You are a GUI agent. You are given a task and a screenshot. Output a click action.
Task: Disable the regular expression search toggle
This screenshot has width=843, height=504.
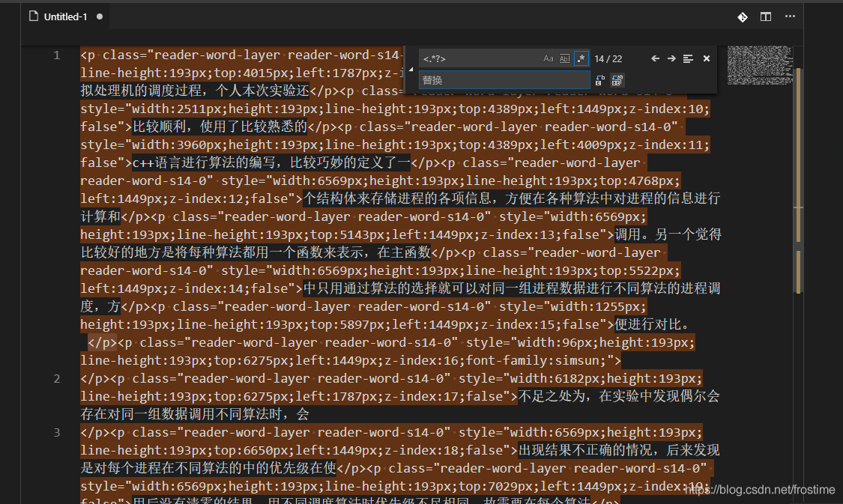(581, 58)
